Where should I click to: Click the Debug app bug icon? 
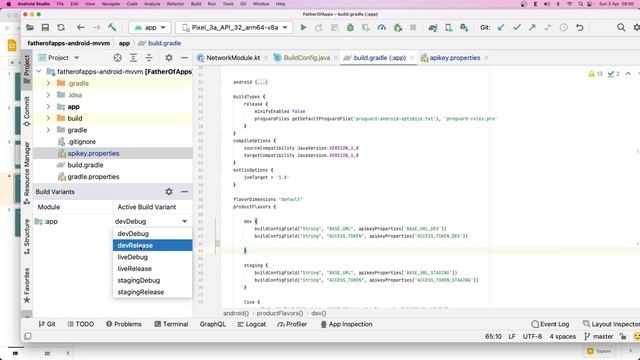(350, 27)
